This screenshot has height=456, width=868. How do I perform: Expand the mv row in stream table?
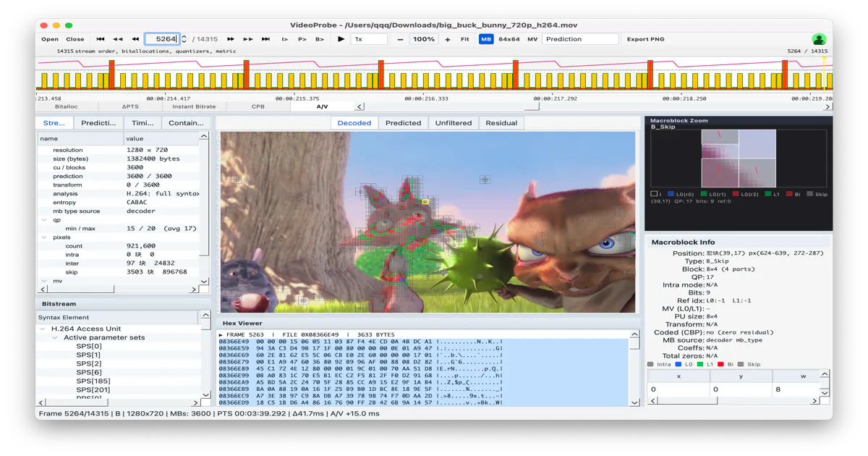43,281
